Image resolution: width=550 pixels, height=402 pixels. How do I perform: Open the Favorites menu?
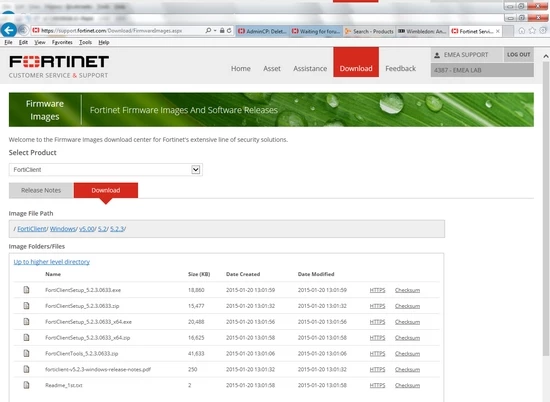62,42
